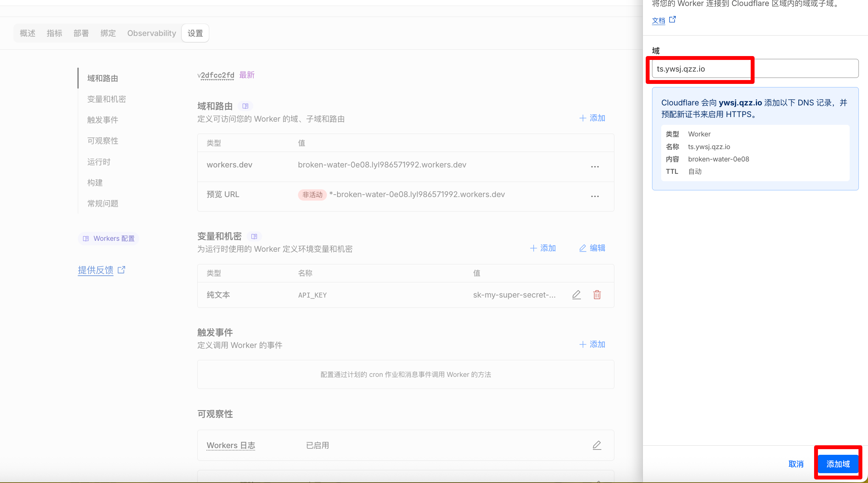Click red trash icon to delete API_KEY
Image resolution: width=868 pixels, height=483 pixels.
(x=597, y=295)
